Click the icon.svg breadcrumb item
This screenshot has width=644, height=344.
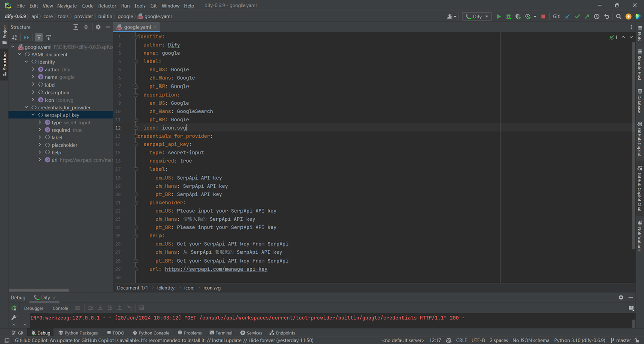pos(212,288)
